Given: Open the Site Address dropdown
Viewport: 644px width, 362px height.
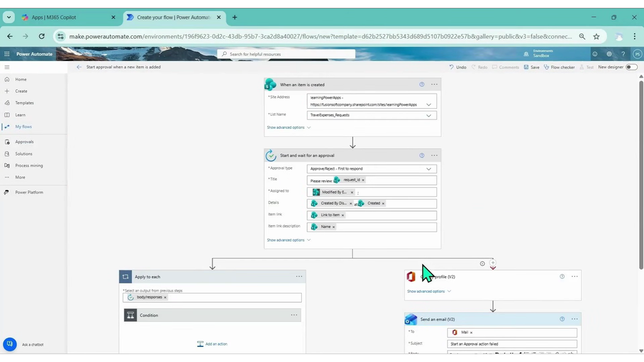Looking at the screenshot, I should click(x=428, y=105).
